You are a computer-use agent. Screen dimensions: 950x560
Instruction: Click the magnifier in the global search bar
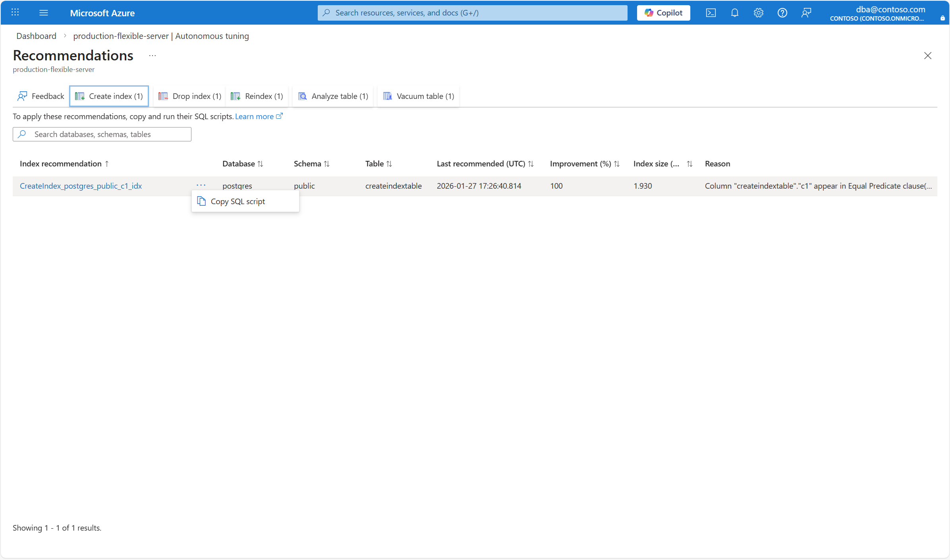(326, 12)
